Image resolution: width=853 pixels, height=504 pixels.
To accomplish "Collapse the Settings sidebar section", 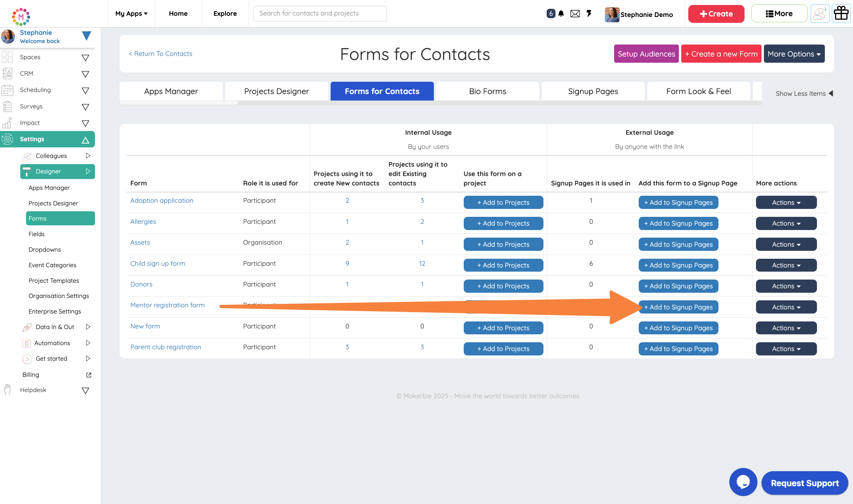I will pos(85,139).
